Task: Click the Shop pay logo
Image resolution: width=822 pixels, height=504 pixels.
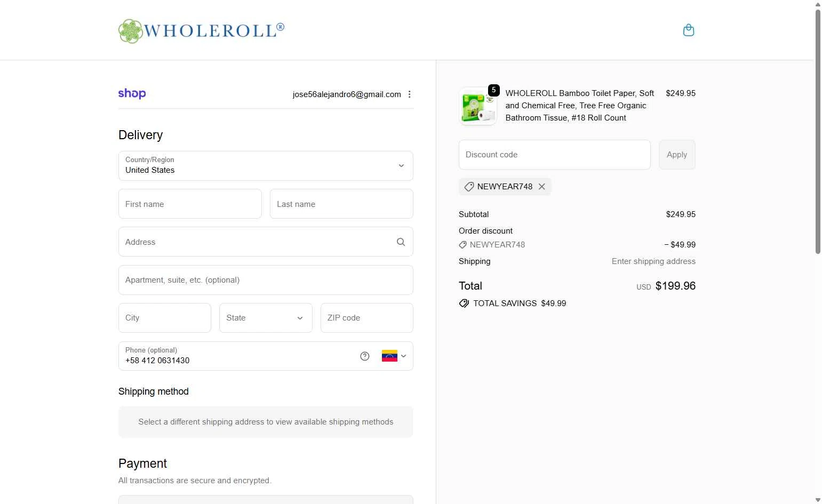Action: (132, 94)
